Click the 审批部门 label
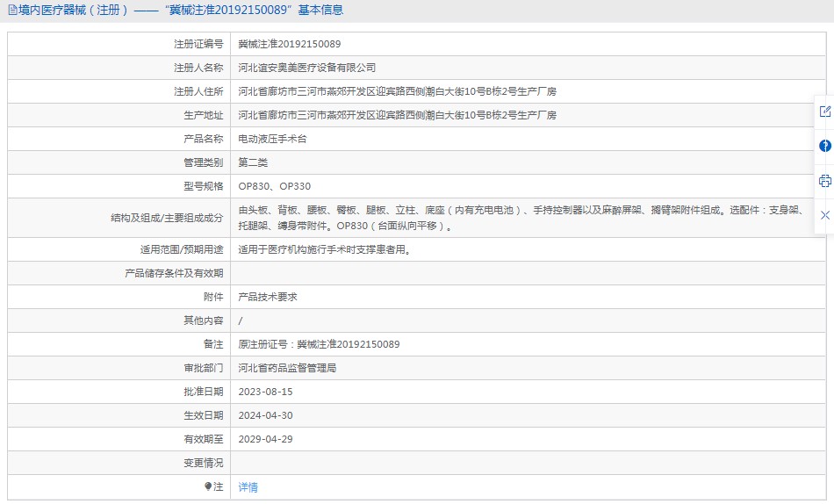 tap(203, 368)
